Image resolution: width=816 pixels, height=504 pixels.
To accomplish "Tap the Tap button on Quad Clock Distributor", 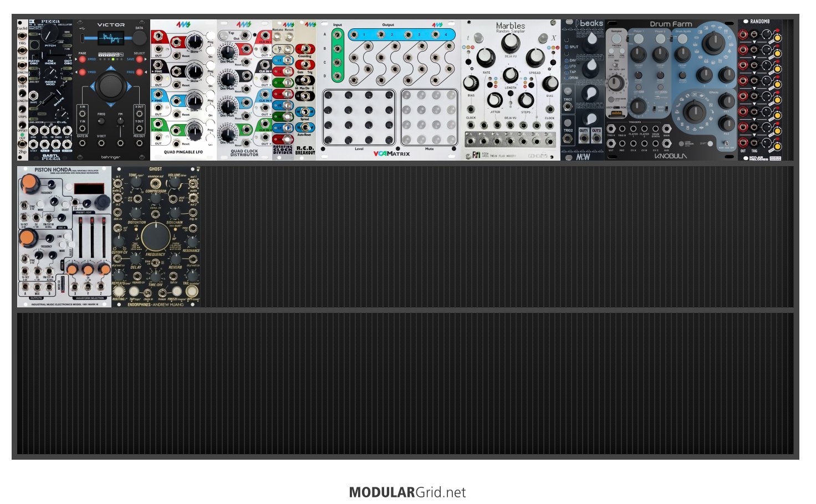I will point(223,35).
